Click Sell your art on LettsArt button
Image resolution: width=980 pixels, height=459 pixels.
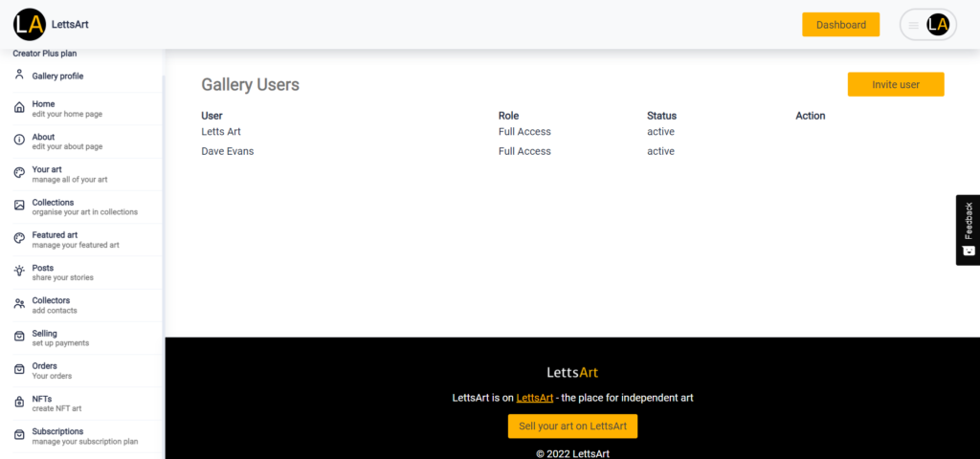click(572, 426)
